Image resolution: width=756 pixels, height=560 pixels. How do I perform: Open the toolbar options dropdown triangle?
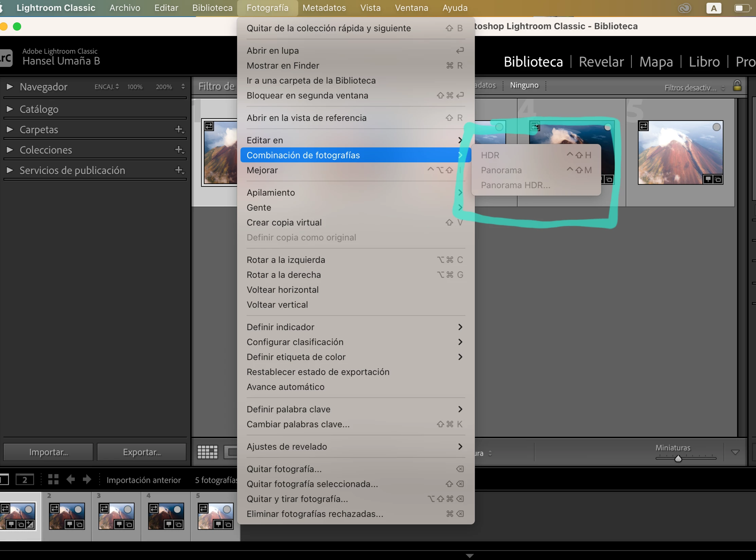pos(735,452)
